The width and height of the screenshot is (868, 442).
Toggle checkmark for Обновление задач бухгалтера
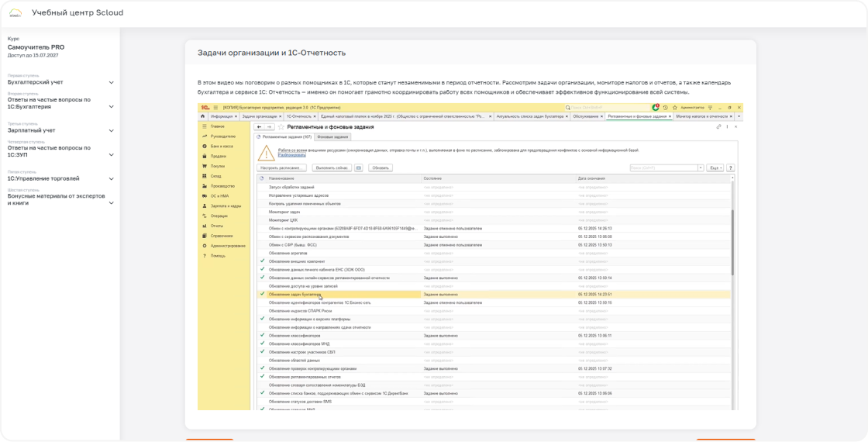263,294
